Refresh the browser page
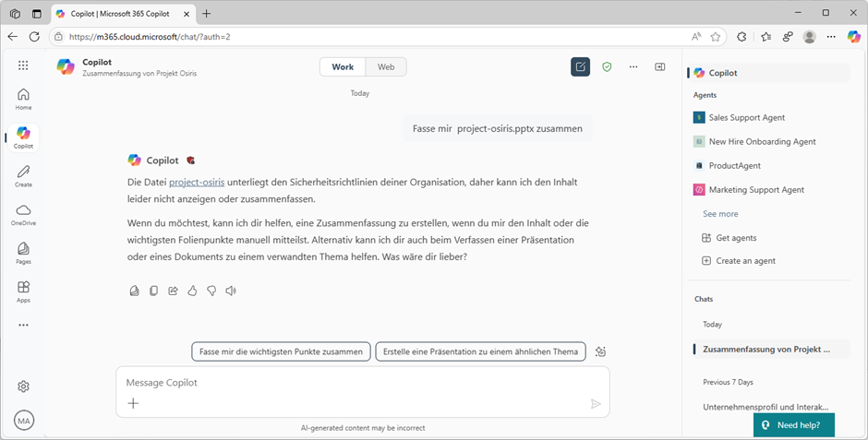The image size is (868, 440). point(34,37)
